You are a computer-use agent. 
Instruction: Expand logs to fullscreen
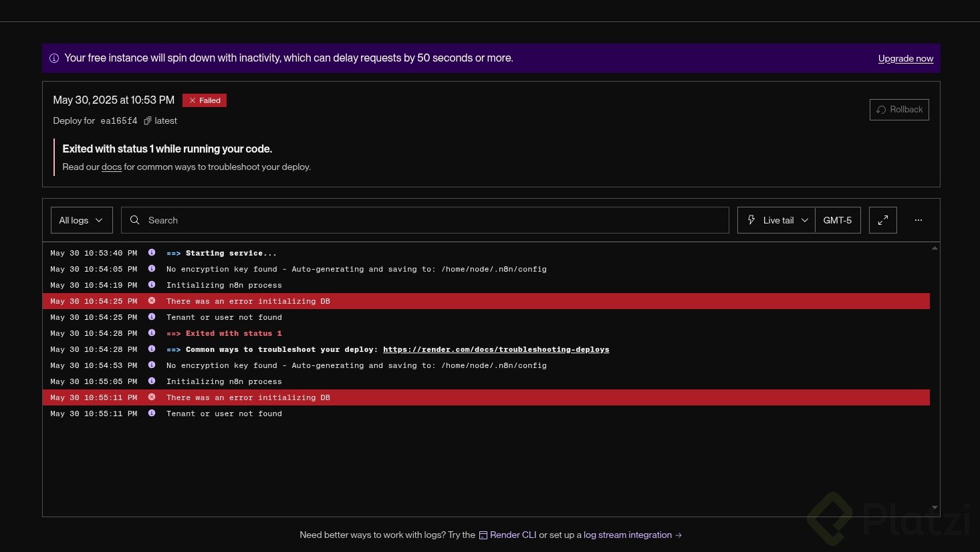point(883,220)
